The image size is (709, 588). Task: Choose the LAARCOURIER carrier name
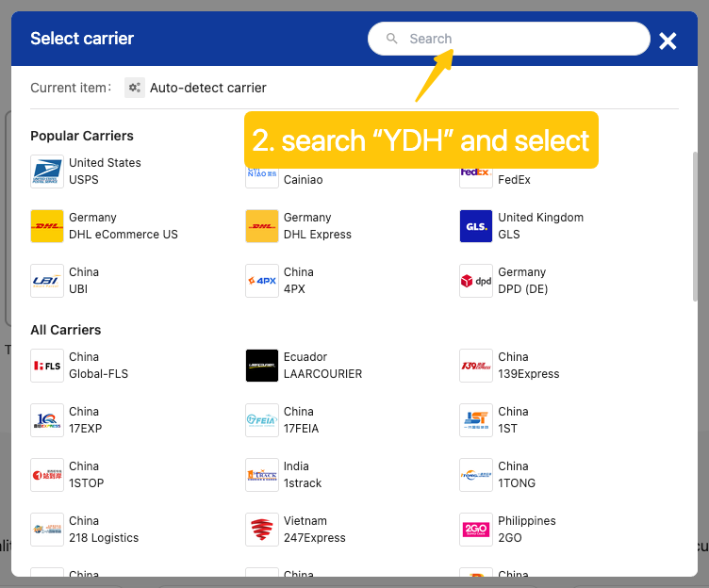coord(322,374)
